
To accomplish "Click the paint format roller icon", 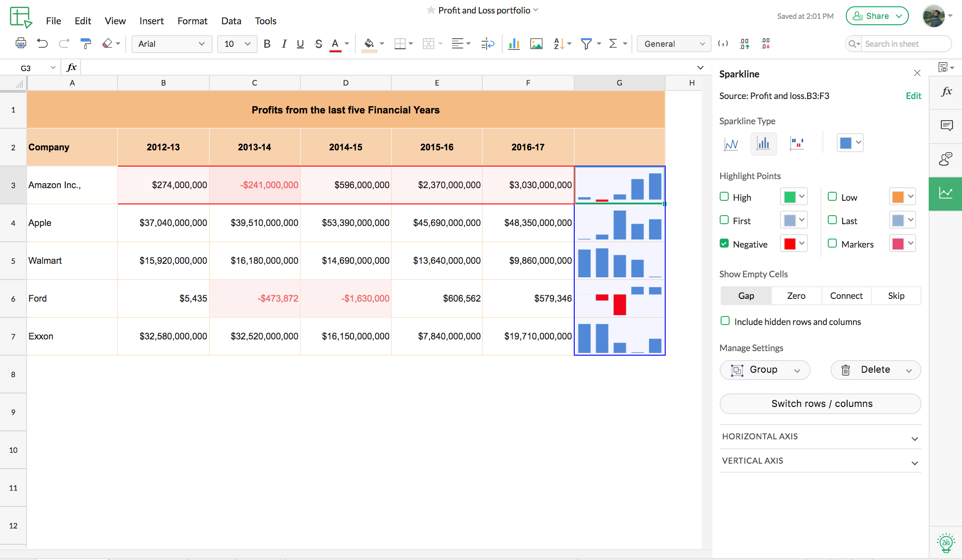I will click(85, 44).
